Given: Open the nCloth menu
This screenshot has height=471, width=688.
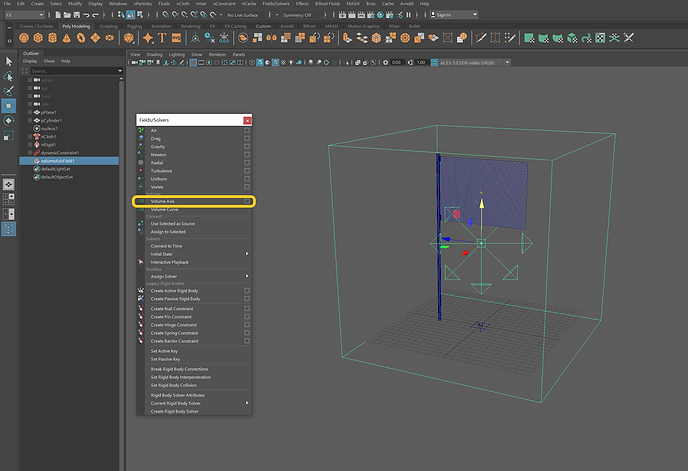Looking at the screenshot, I should pos(183,4).
